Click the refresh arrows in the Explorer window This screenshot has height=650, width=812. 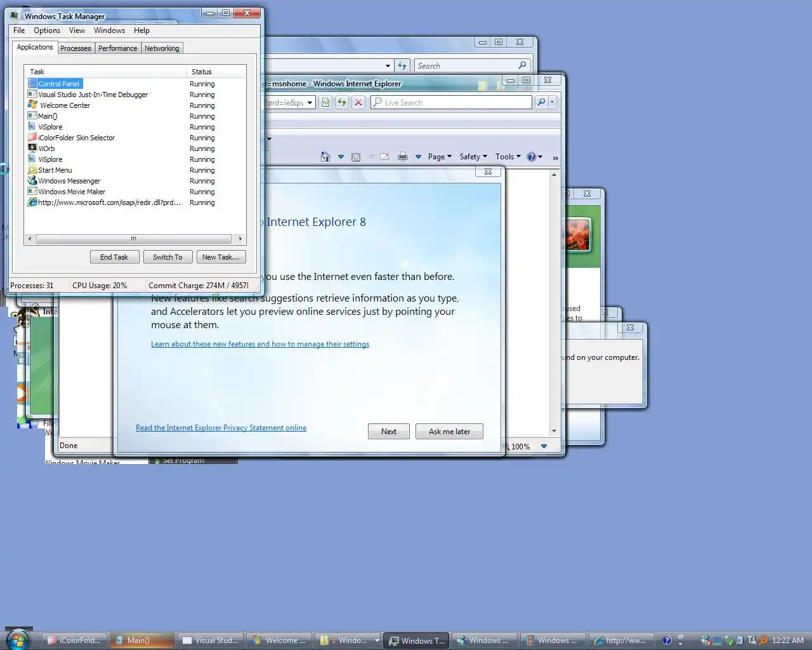402,65
